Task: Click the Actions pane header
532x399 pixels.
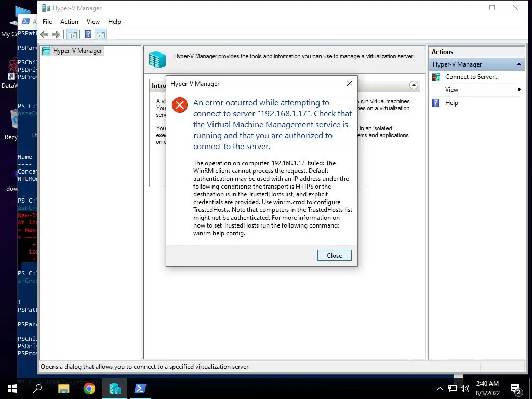Action: tap(477, 52)
